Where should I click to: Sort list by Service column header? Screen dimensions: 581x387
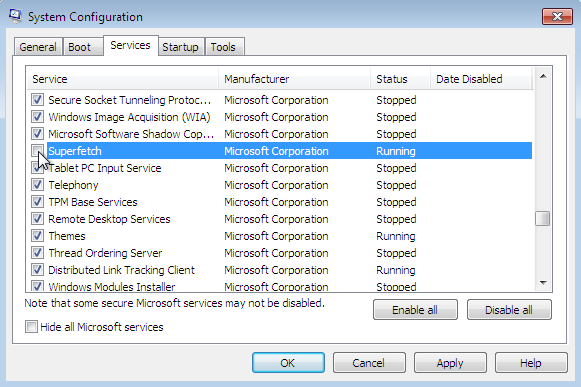click(x=122, y=79)
